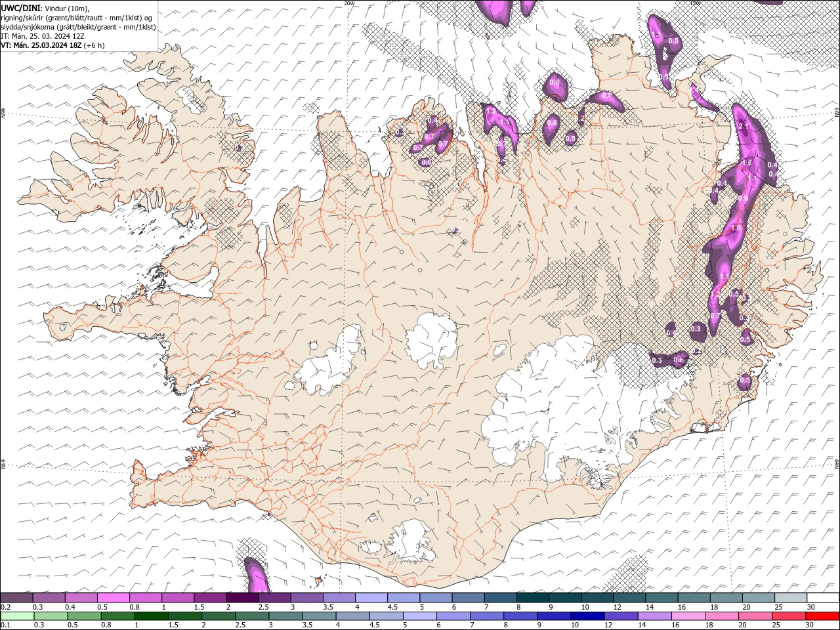This screenshot has width=840, height=630.
Task: Pick the dark mauve 0.2–0.3 swatch, top legend row
Action: (x=16, y=598)
